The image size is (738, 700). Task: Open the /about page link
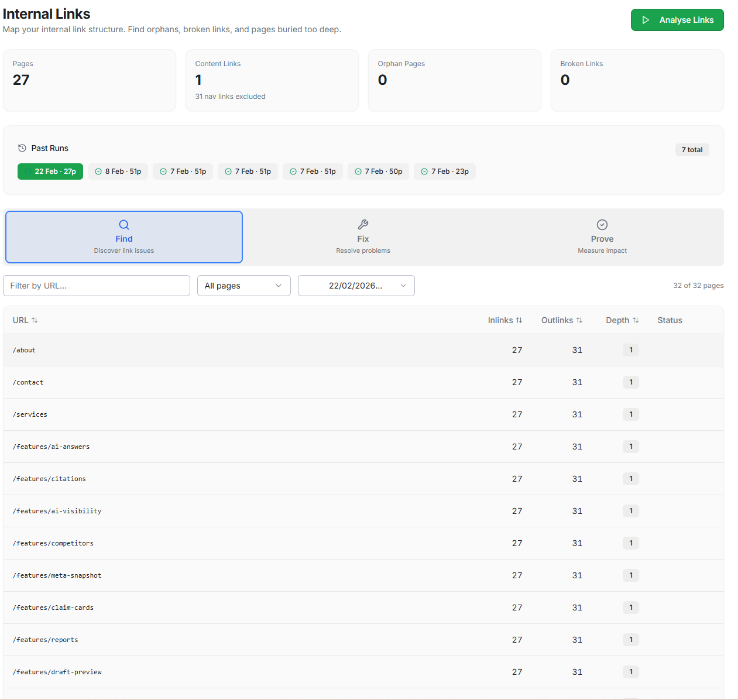(24, 349)
